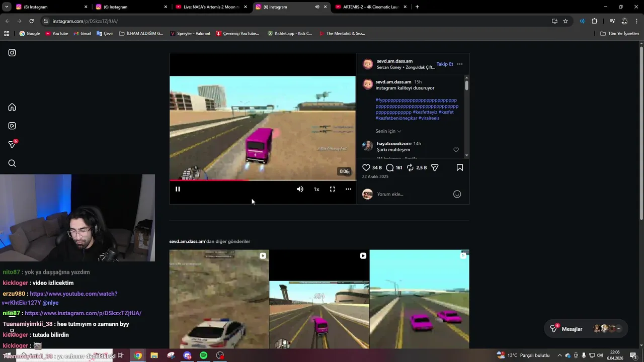
Task: Open the Mesajlar floating messages button
Action: coord(586,329)
